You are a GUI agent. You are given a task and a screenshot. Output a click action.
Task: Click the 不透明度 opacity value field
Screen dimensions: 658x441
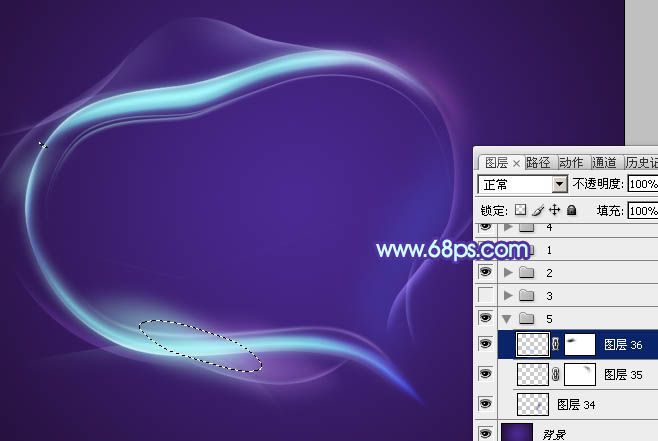pos(642,185)
